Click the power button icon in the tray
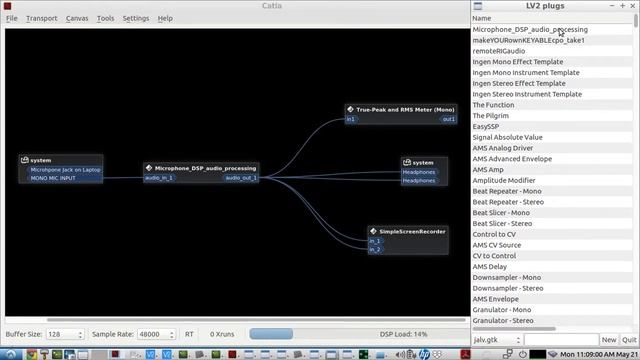Screen dimensions: 640x360 (522, 354)
